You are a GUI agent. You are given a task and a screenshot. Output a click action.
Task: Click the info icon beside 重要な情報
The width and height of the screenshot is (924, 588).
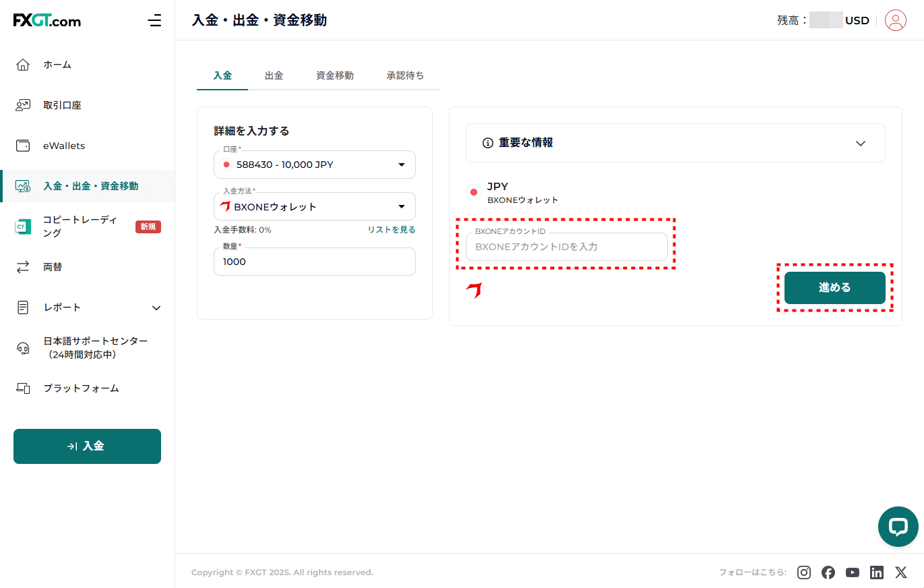(x=488, y=143)
